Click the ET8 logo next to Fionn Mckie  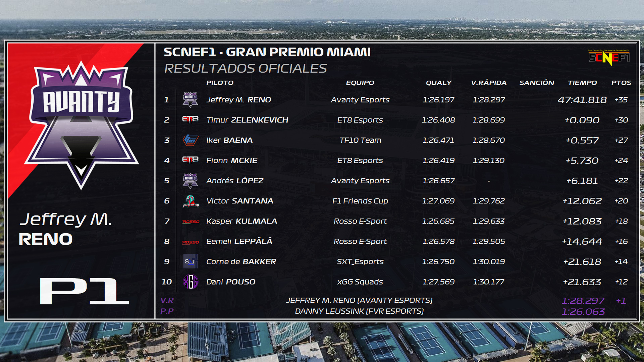190,160
